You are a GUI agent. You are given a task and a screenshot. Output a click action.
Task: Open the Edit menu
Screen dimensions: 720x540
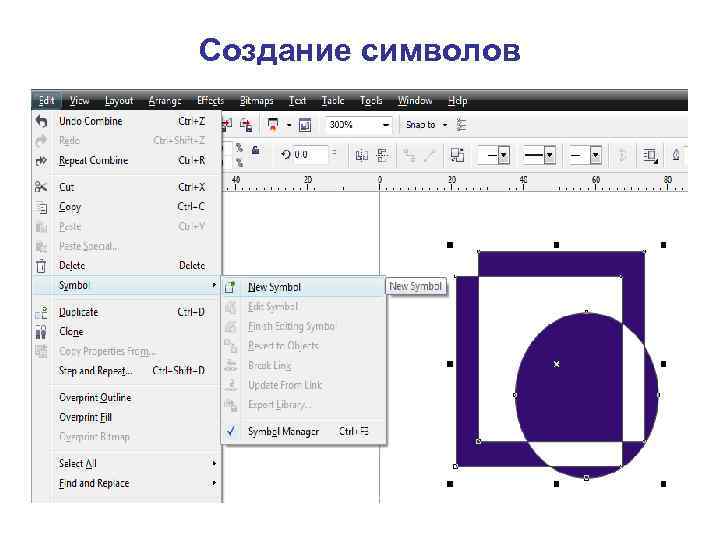point(46,100)
